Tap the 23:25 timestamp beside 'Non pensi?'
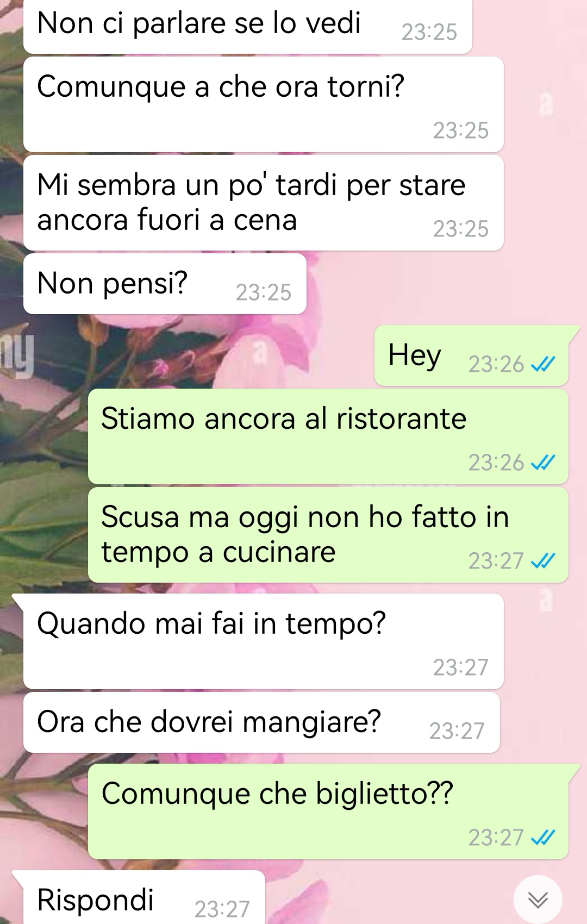The image size is (587, 924). coord(264,293)
